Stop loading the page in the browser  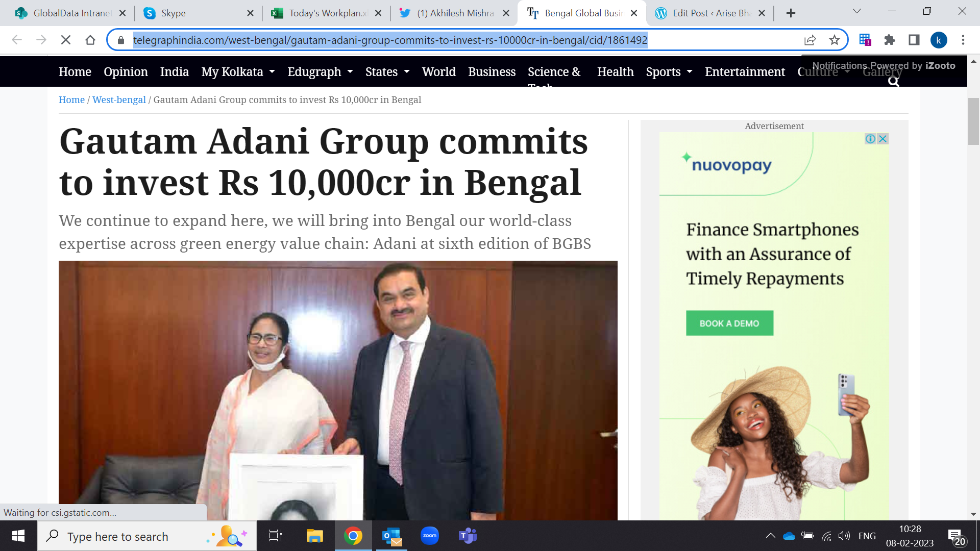point(66,40)
